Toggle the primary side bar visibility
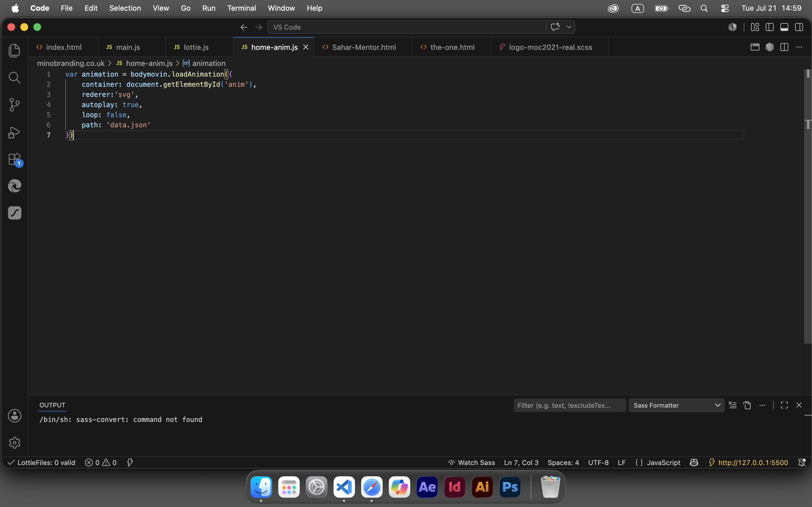The image size is (812, 507). (770, 27)
